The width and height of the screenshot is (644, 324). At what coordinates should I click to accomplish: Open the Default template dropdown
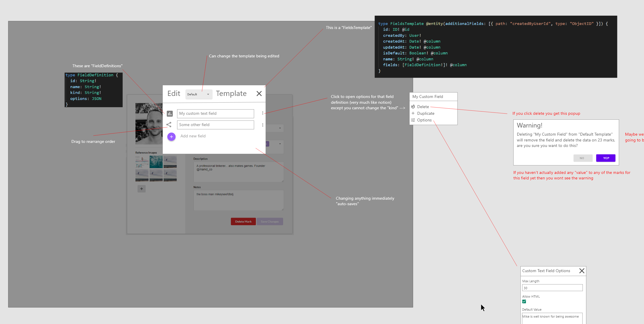coord(199,94)
